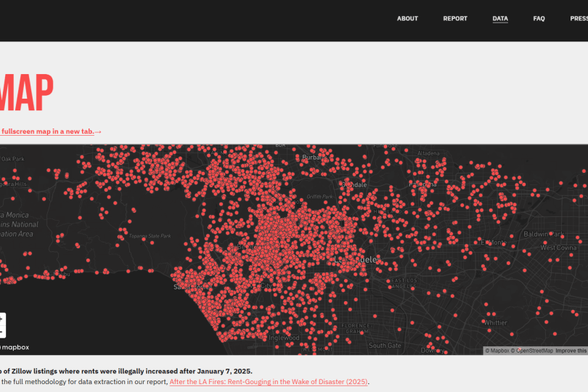Click the Topanga State Park map label
588x392 pixels.
[150, 236]
